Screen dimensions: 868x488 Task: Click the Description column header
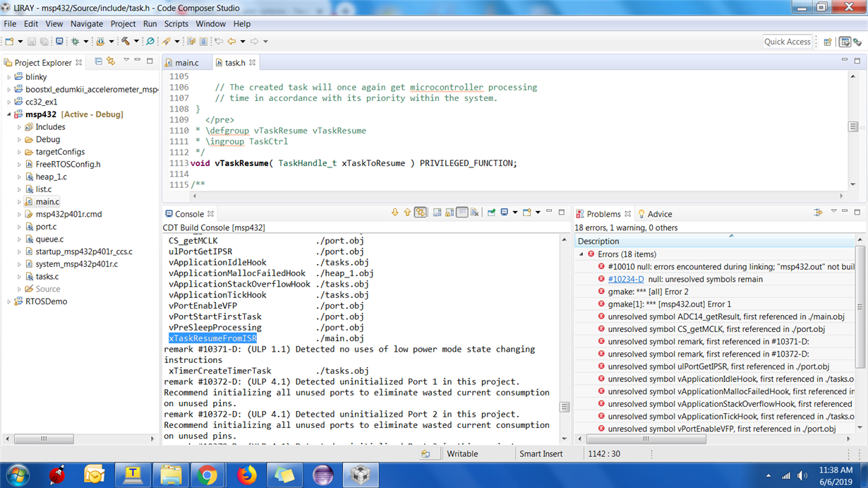715,242
